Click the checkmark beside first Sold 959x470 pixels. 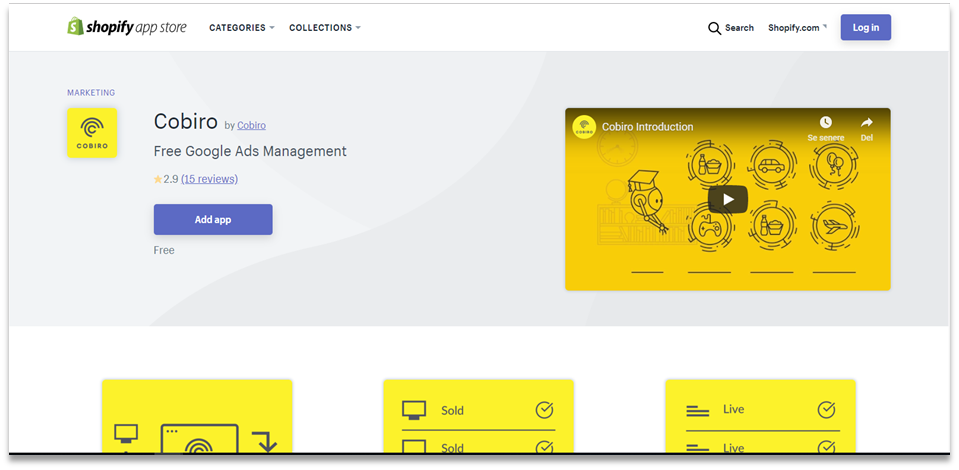click(x=544, y=410)
